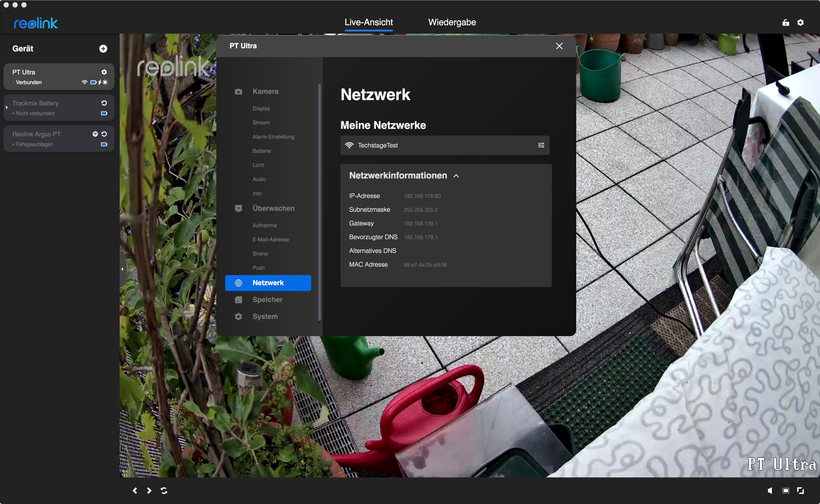Open PT Ultra device settings gear
The width and height of the screenshot is (820, 504).
[104, 72]
